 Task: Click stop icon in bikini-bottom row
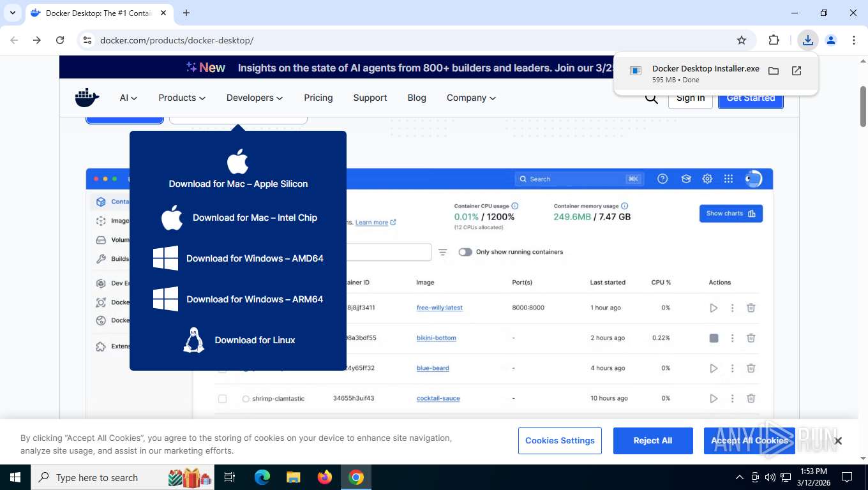[714, 338]
